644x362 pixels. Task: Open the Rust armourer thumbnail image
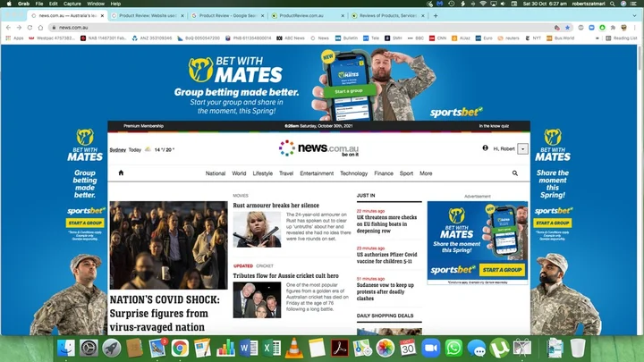point(257,230)
